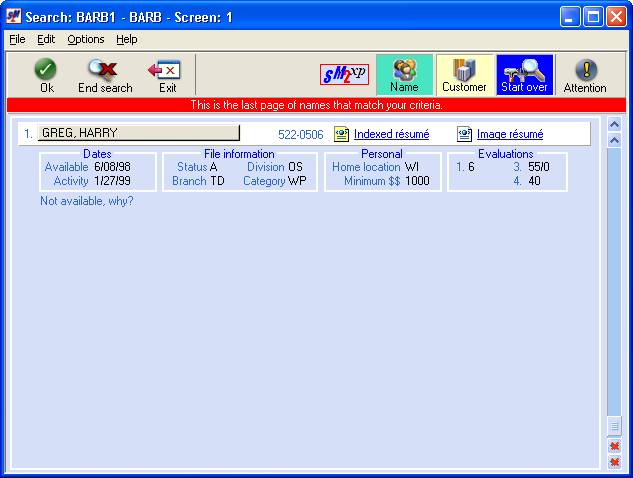Click the scrollbar thumb grip
633x478 pixels.
[614, 426]
